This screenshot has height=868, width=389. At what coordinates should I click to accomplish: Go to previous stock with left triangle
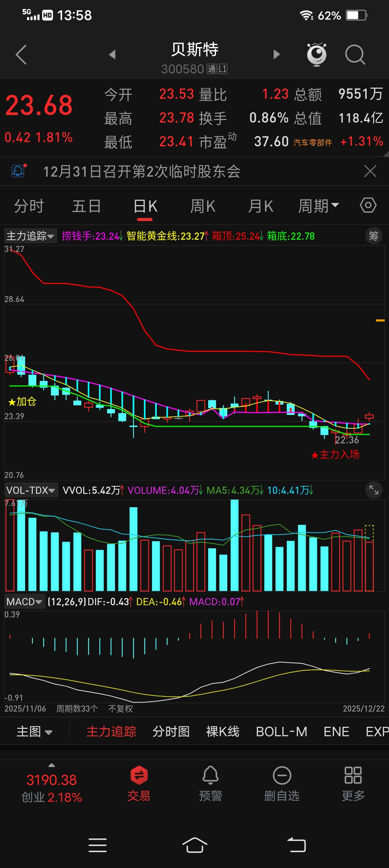[112, 54]
